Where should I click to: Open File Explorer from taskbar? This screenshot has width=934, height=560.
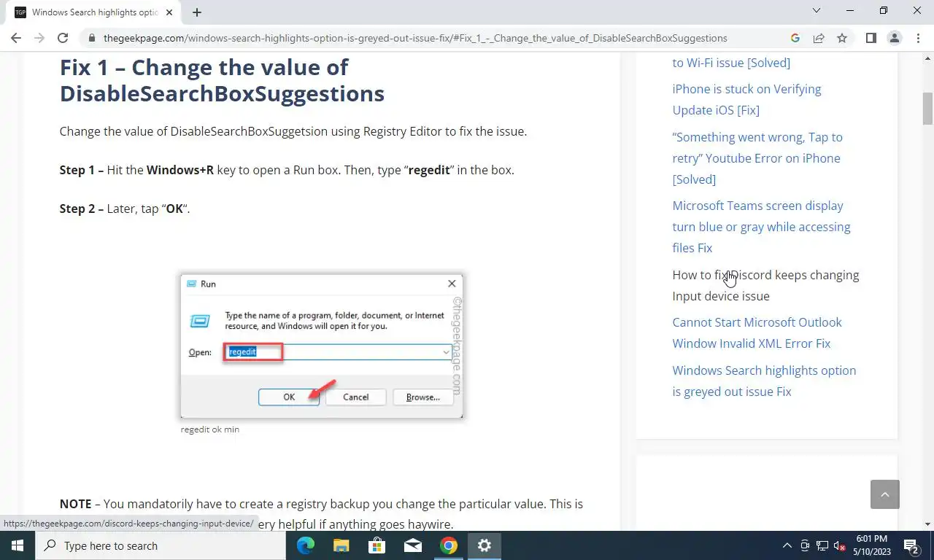coord(341,545)
